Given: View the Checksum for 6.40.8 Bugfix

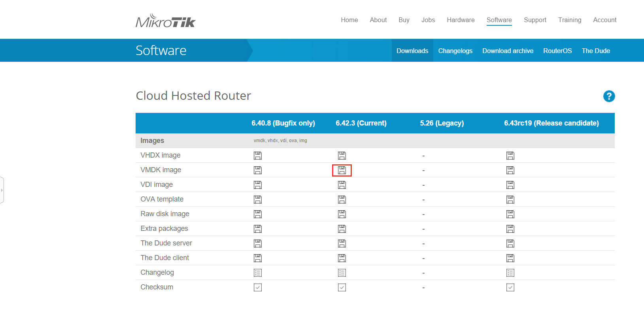Looking at the screenshot, I should tap(258, 287).
